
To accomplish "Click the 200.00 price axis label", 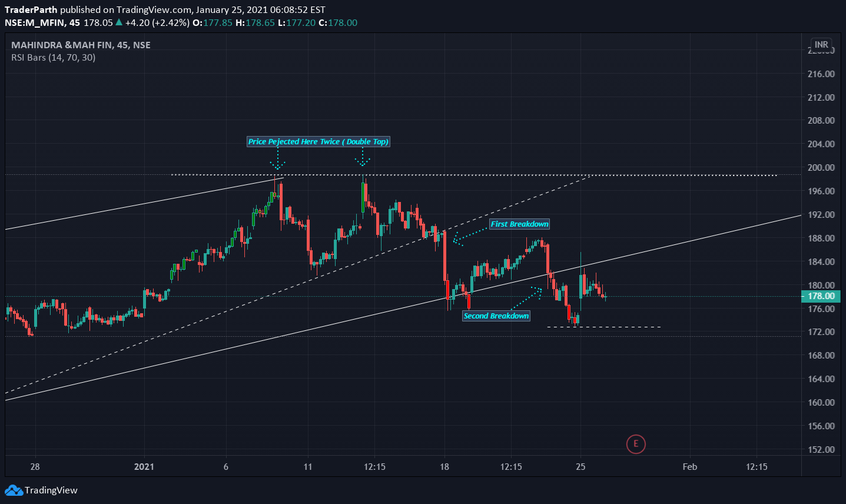I will [x=821, y=167].
